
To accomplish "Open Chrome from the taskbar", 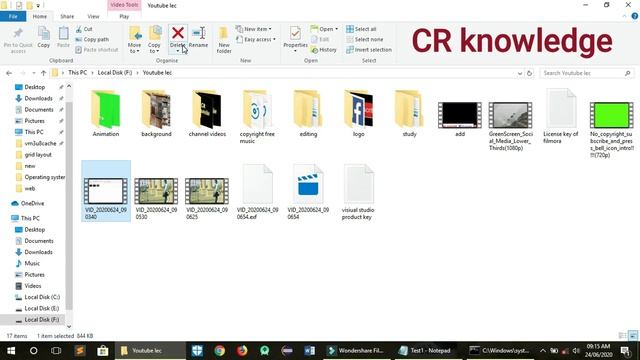I will point(220,351).
